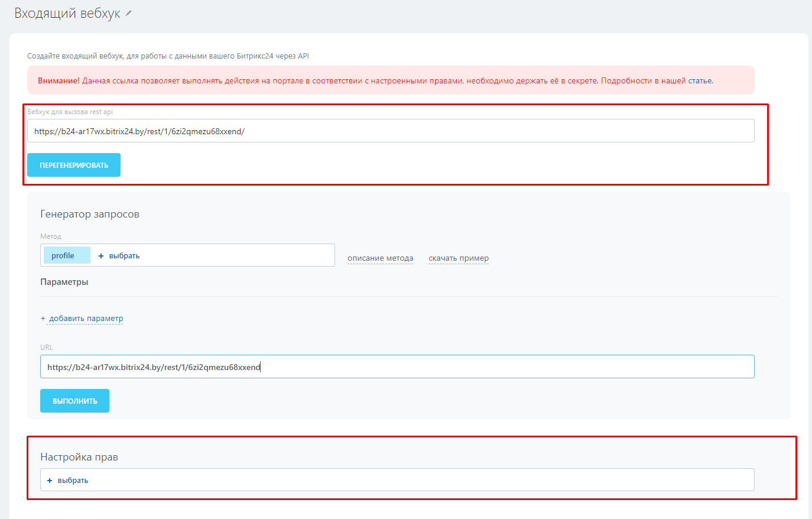Click + выбрать in the Метод field
Image resolution: width=812 pixels, height=519 pixels.
pos(119,256)
